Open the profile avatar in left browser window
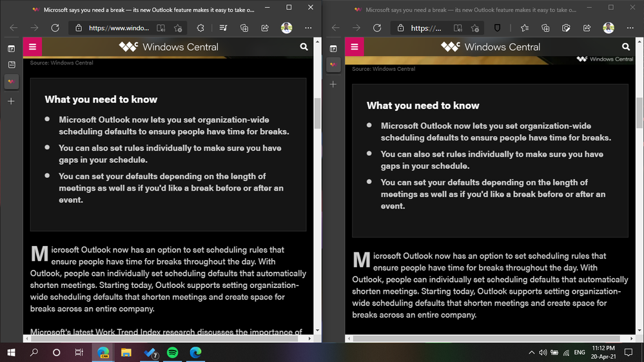Screen dimensions: 644x362 287,28
